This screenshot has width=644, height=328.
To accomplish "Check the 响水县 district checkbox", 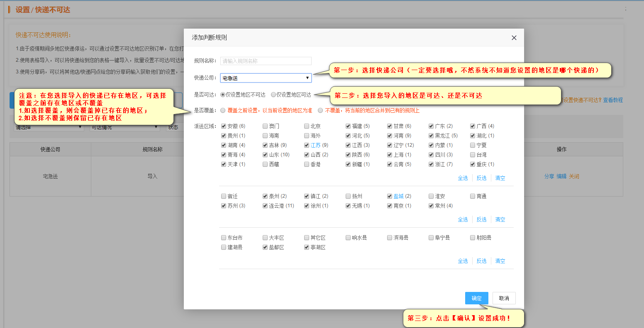I will tap(348, 238).
